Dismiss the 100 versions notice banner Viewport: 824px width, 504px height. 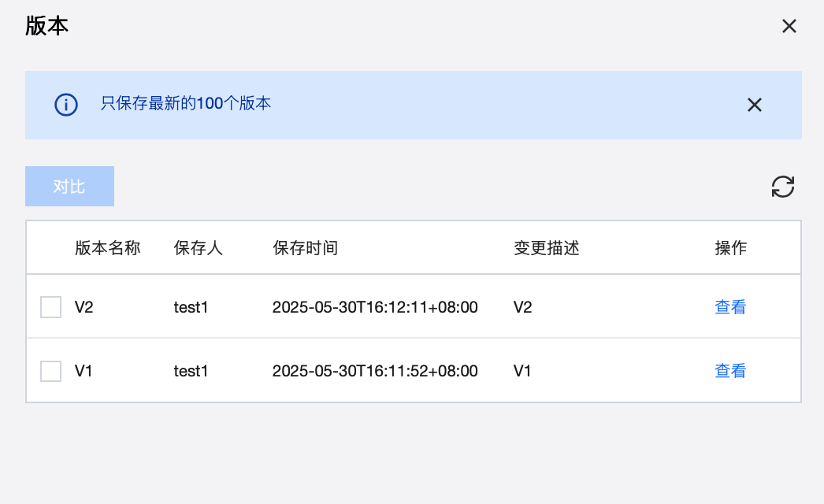click(x=754, y=105)
